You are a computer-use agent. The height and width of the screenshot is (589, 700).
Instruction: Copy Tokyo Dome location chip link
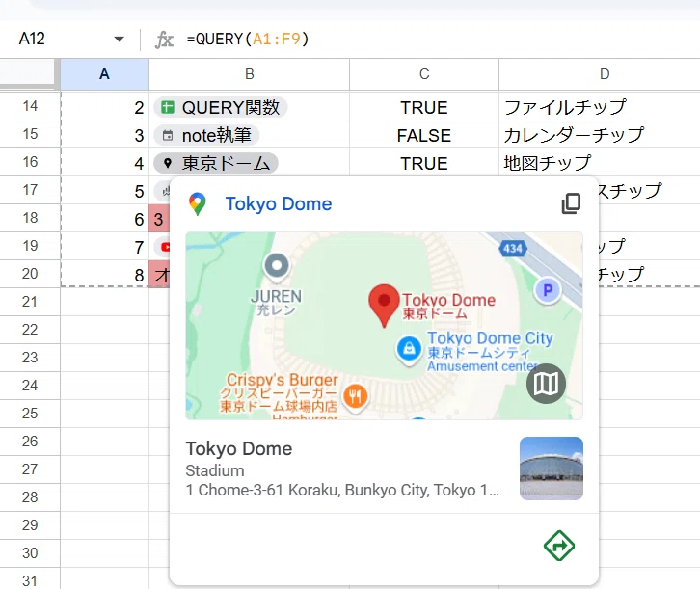coord(571,203)
